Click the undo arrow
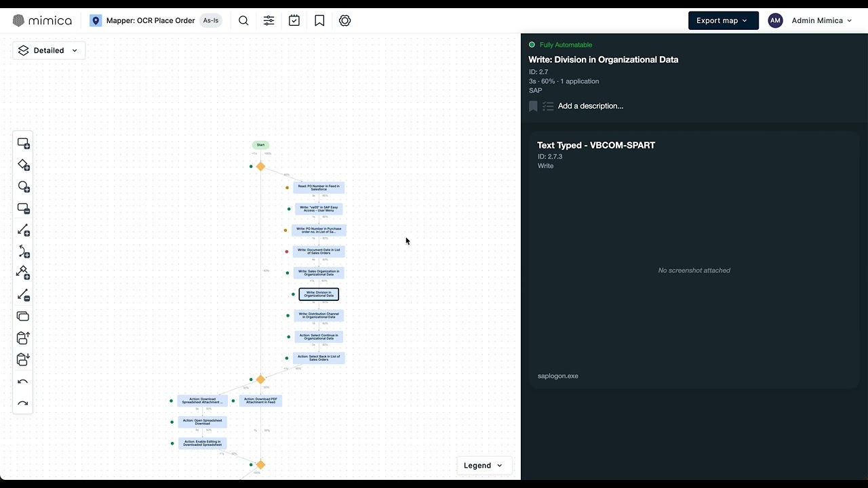Screen dimensions: 868x488 coord(23,382)
